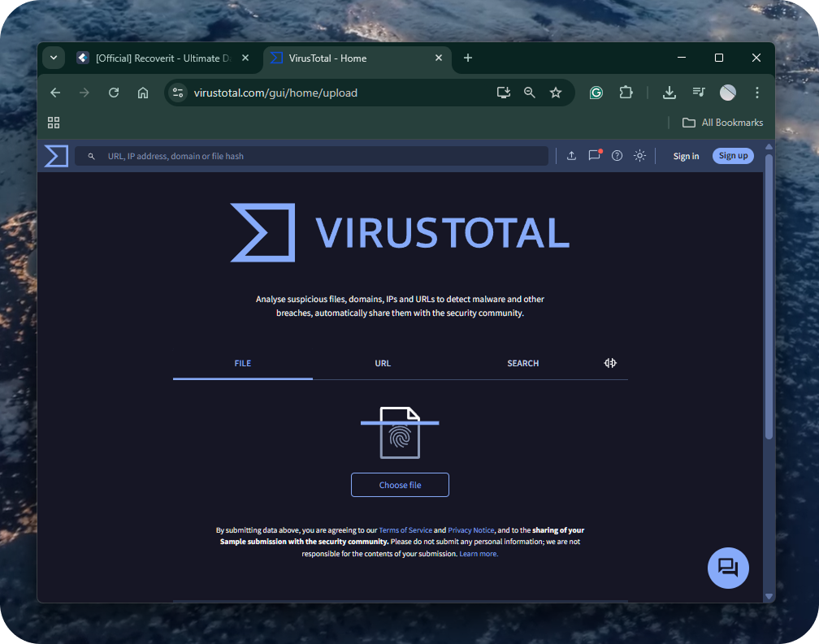Click the Choose file button
The width and height of the screenshot is (819, 644).
coord(400,485)
